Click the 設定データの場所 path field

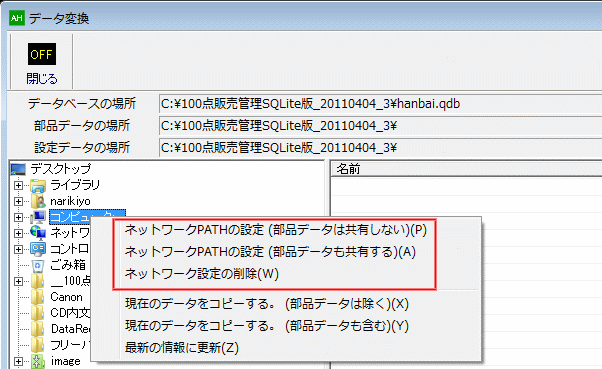[380, 147]
